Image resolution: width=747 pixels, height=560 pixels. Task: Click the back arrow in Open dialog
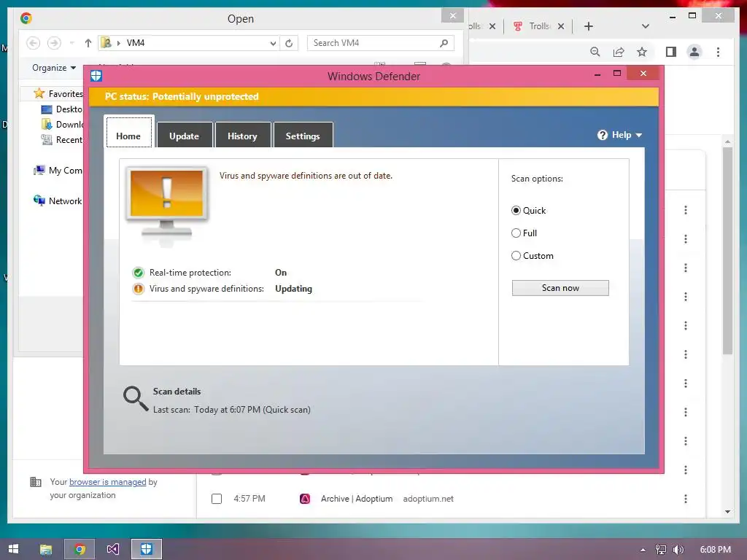point(33,43)
